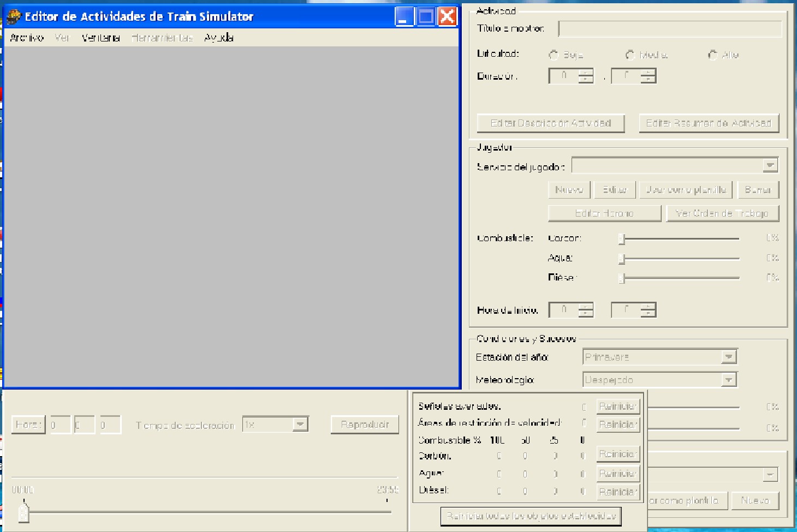Open the Meteorología dropdown
The height and width of the screenshot is (532, 797).
(x=729, y=380)
